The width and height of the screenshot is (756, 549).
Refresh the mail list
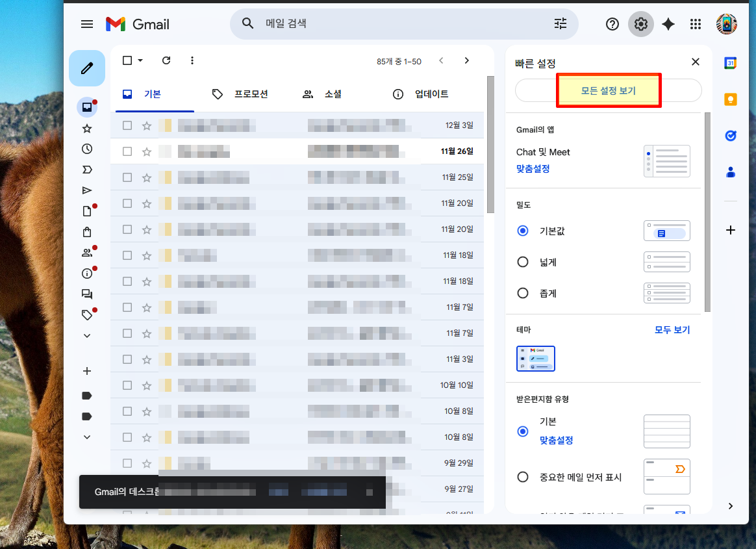point(166,60)
